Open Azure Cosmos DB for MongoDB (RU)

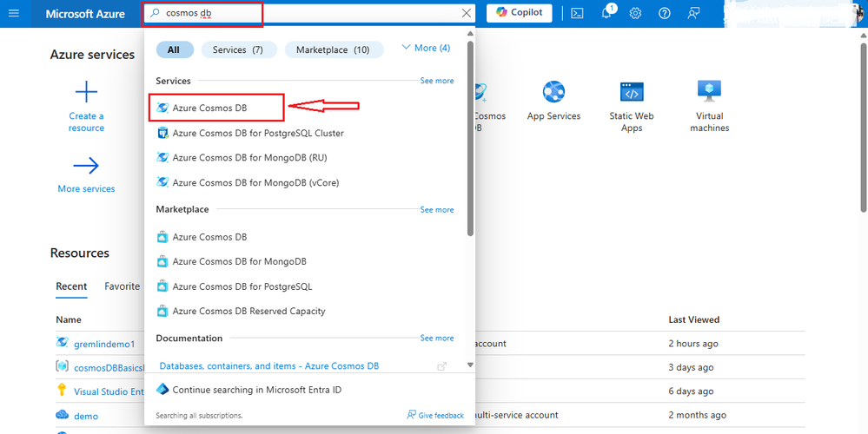[x=249, y=158]
